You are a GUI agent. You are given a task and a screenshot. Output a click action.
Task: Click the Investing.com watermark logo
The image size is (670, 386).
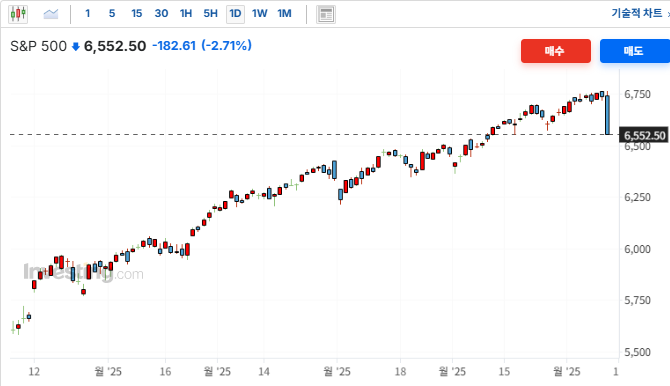83,272
